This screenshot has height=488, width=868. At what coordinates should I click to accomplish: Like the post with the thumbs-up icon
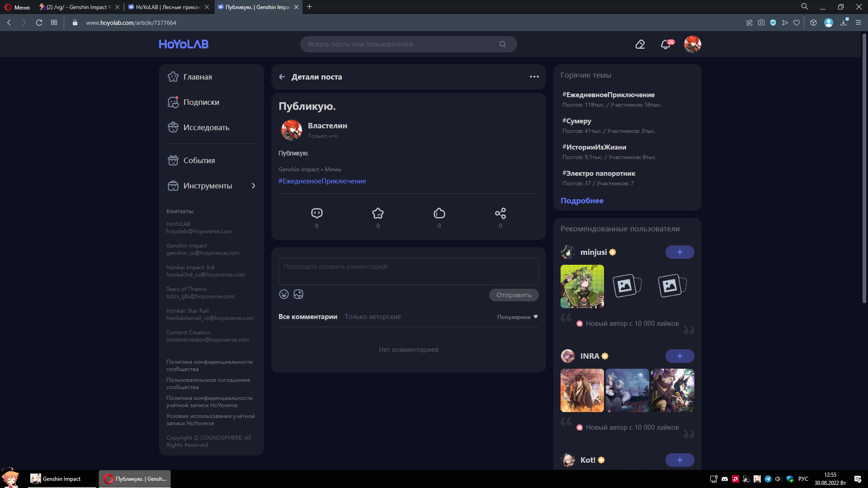click(439, 213)
